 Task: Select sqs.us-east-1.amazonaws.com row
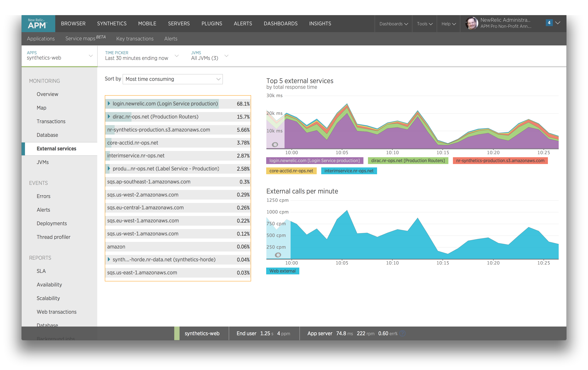tap(178, 272)
